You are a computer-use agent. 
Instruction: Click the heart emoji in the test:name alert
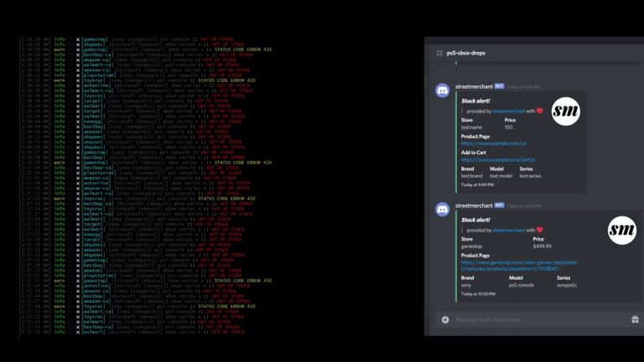coord(540,111)
